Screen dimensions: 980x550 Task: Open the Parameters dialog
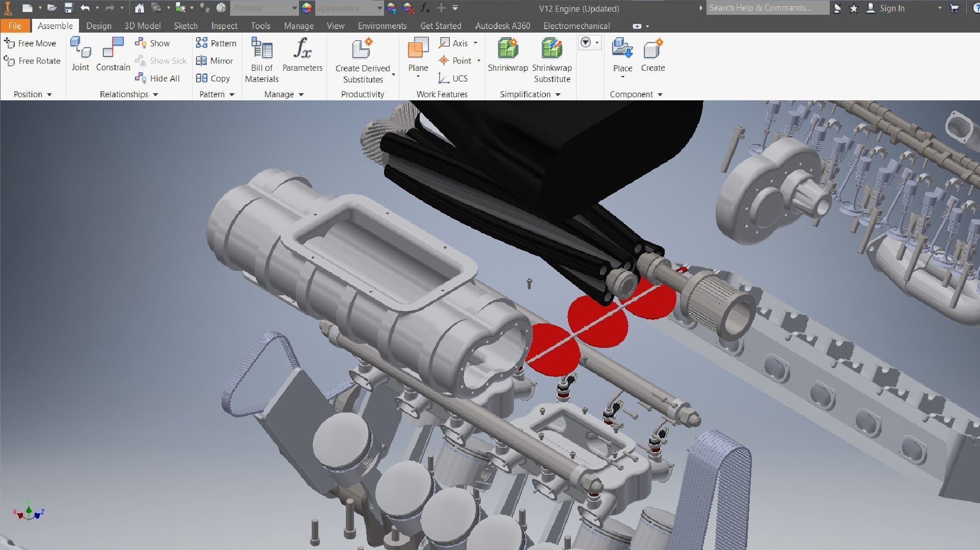click(x=303, y=54)
